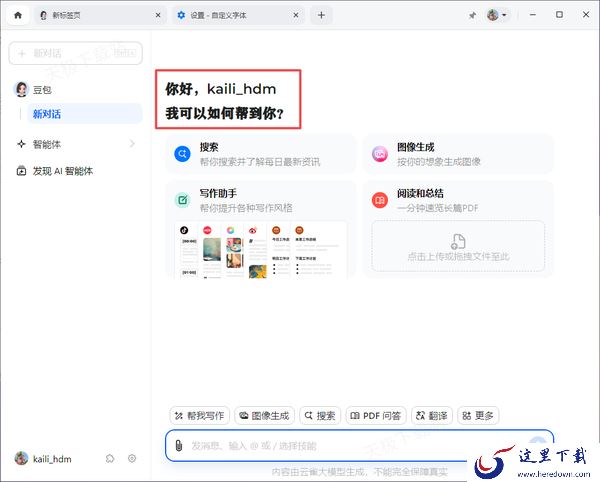The image size is (600, 482).
Task: Click the 帮我写作 skill button
Action: click(x=200, y=415)
